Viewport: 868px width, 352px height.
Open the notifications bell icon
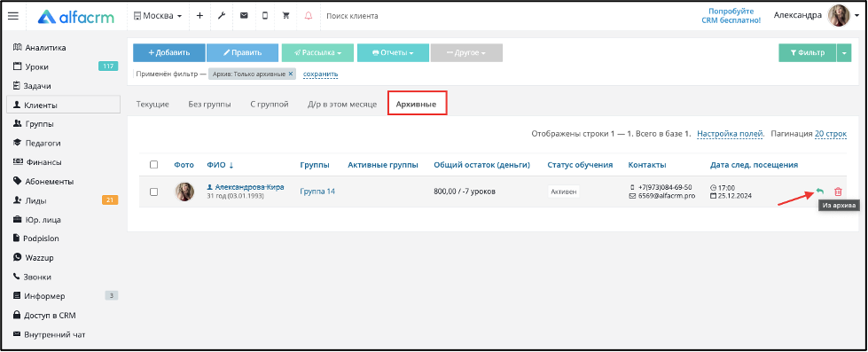point(309,15)
